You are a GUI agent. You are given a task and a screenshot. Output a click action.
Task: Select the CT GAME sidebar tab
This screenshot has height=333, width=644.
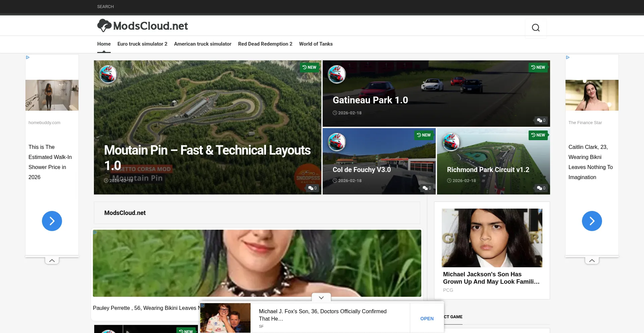click(x=453, y=317)
